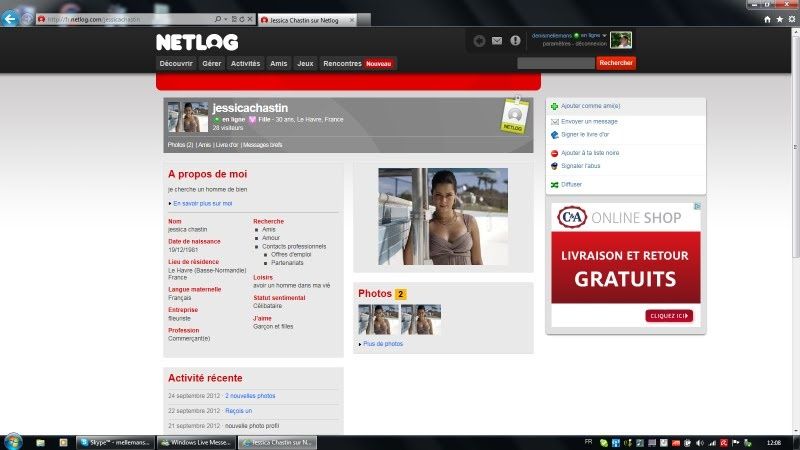This screenshot has width=800, height=450.
Task: Click the NETLOG logo
Action: [x=197, y=42]
